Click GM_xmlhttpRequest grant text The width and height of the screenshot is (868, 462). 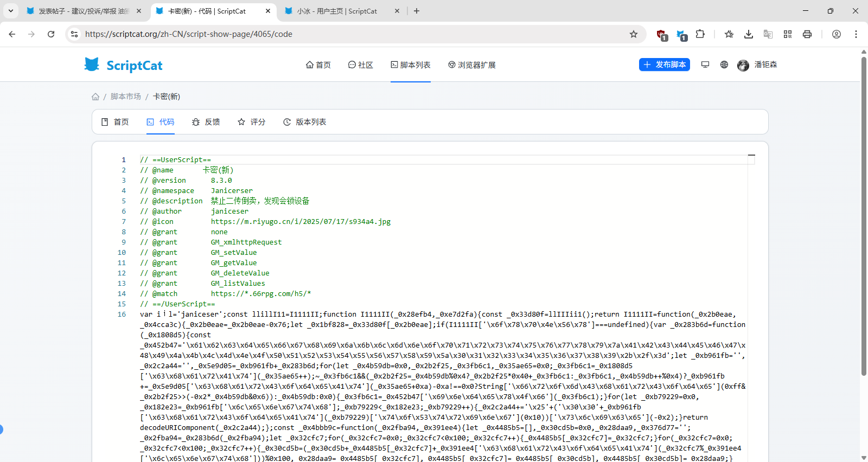coord(246,242)
